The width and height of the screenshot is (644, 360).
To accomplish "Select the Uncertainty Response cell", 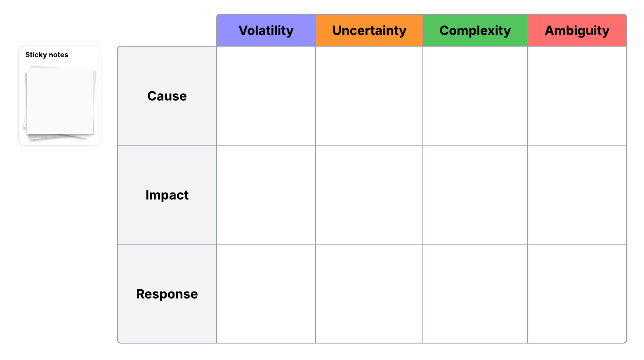I will tap(369, 294).
